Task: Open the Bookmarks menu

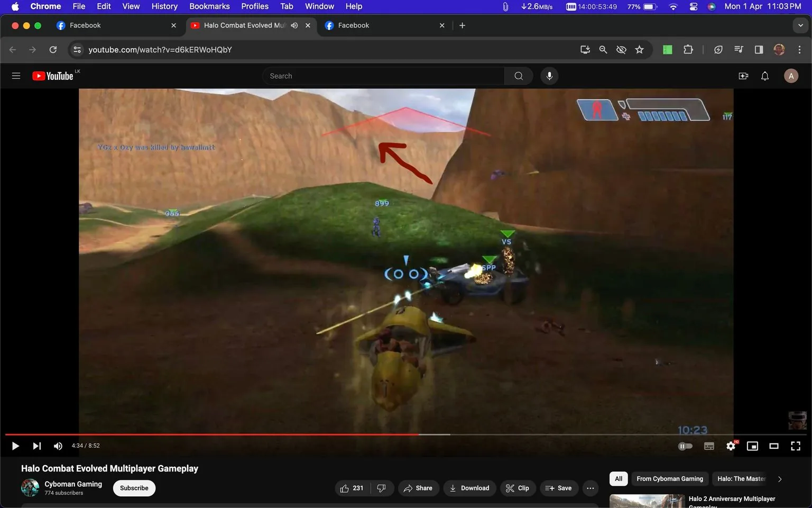Action: (209, 6)
